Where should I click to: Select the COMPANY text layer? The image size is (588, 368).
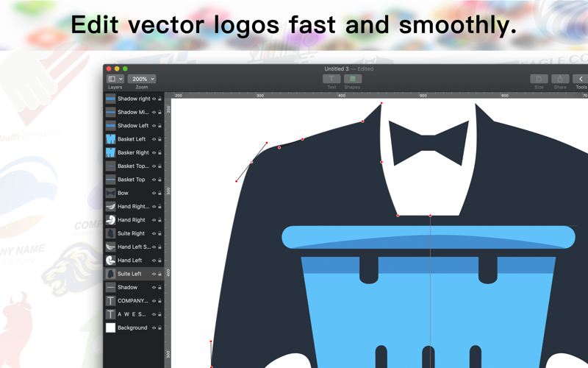tap(134, 301)
